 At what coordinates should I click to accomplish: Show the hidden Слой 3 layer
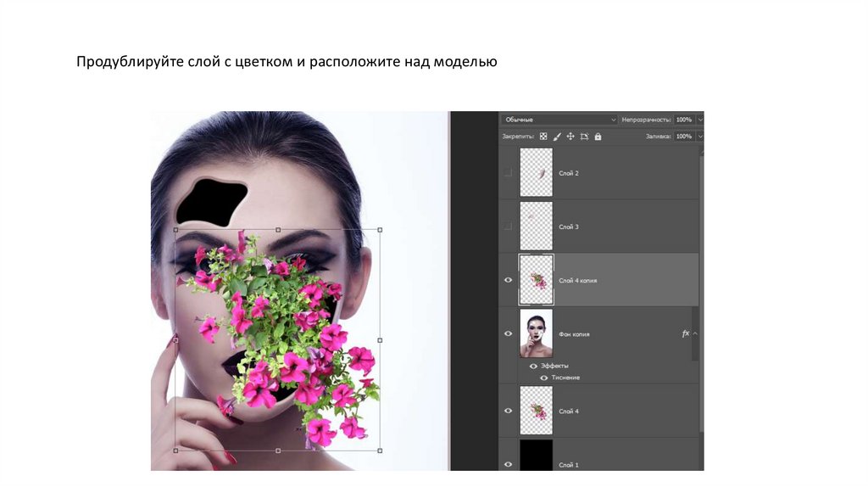[x=508, y=226]
